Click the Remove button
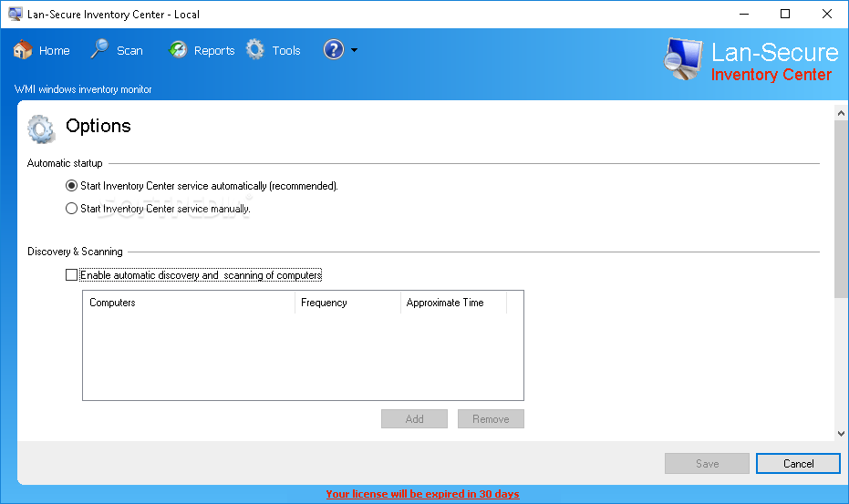The width and height of the screenshot is (849, 504). 491,419
